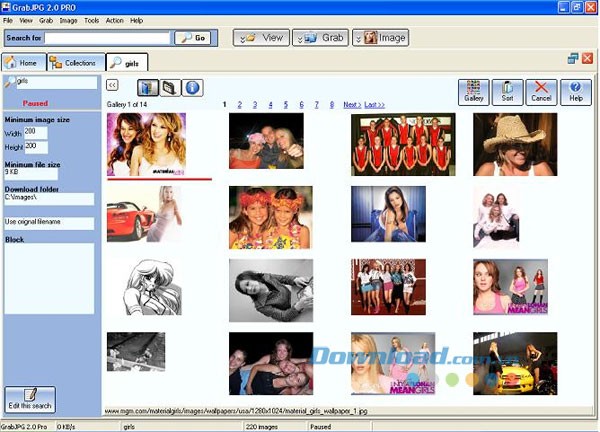Switch to the Home tab
This screenshot has width=600, height=432.
[x=23, y=62]
